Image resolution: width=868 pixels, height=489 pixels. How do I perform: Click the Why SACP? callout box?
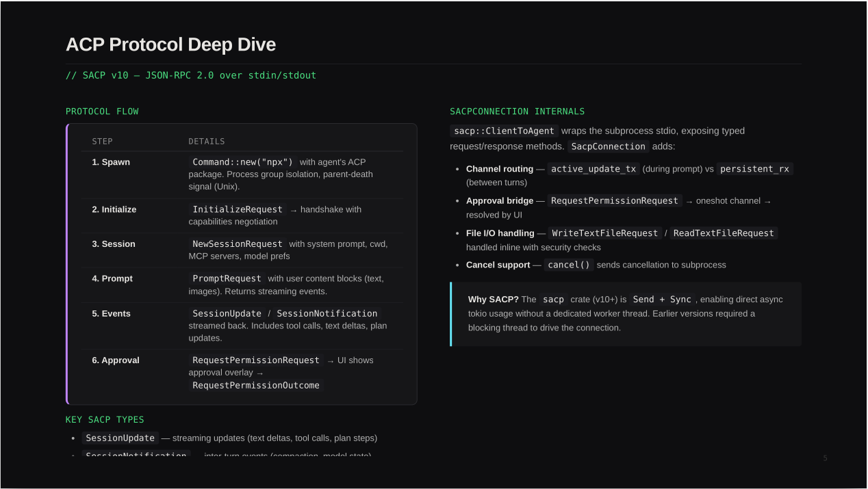pyautogui.click(x=626, y=314)
